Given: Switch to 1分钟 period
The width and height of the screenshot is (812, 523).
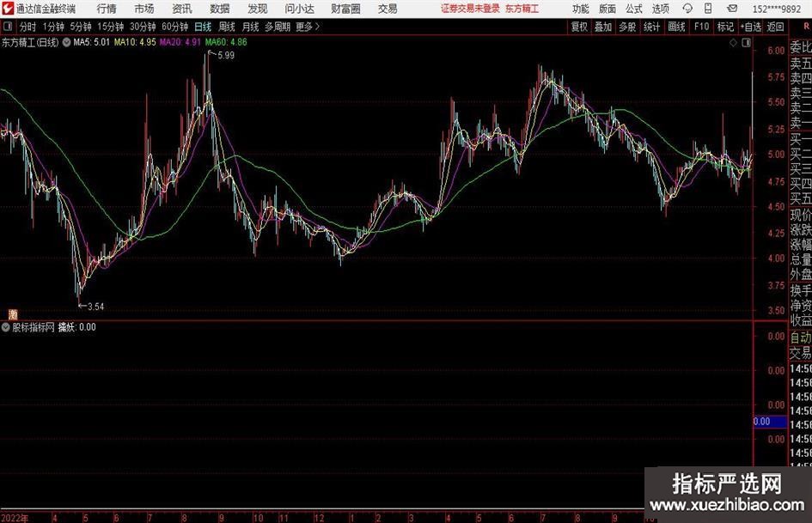Looking at the screenshot, I should coord(53,27).
